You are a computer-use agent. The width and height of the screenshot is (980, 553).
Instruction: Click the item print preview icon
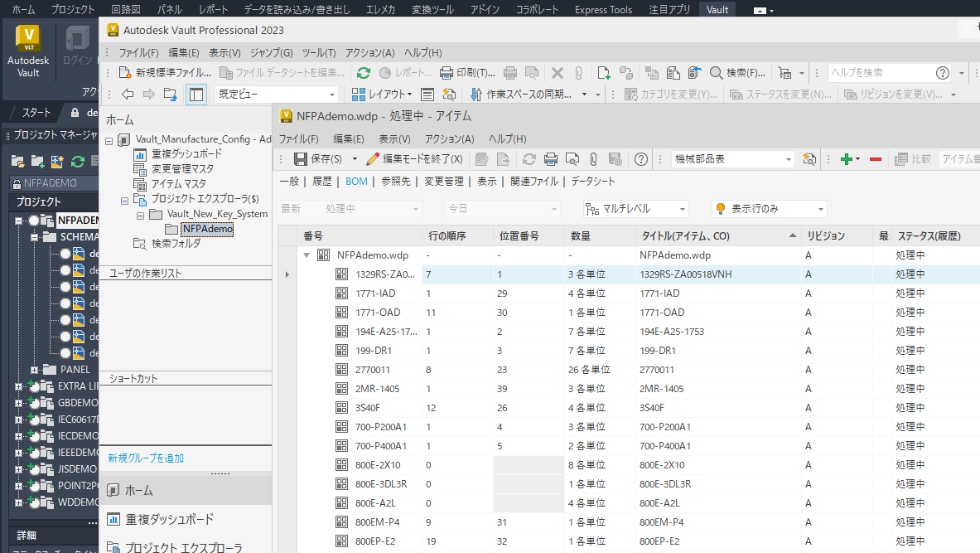[572, 159]
